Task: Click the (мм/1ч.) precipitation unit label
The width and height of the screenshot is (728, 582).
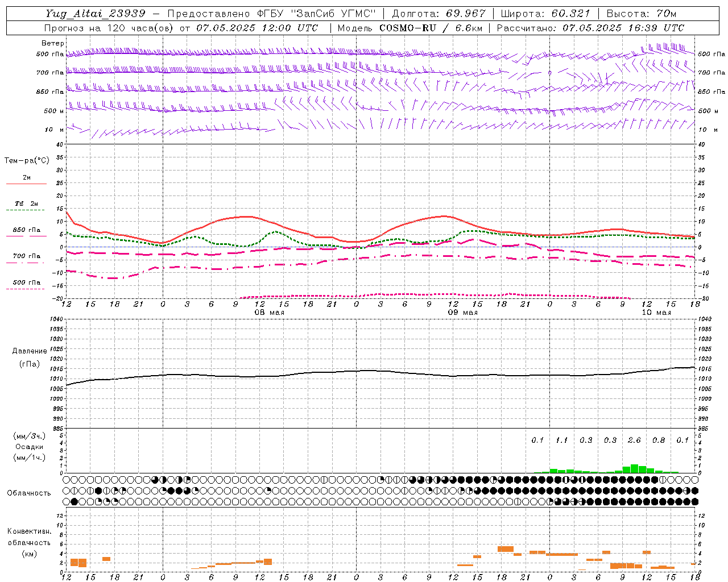Action: (30, 458)
